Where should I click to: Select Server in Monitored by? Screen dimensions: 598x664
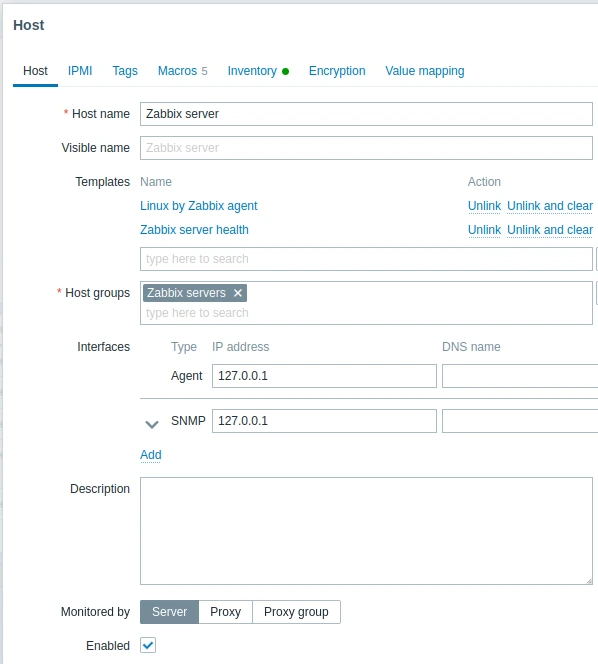(169, 612)
